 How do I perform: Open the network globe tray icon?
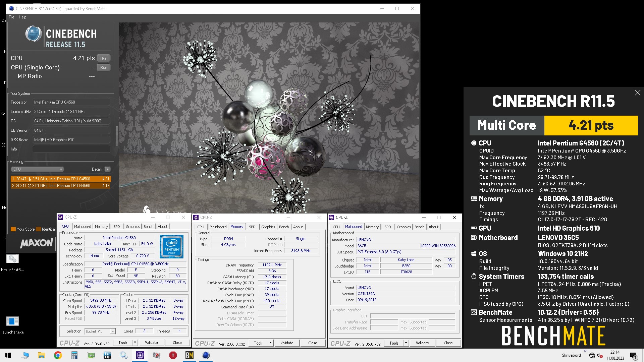click(592, 355)
